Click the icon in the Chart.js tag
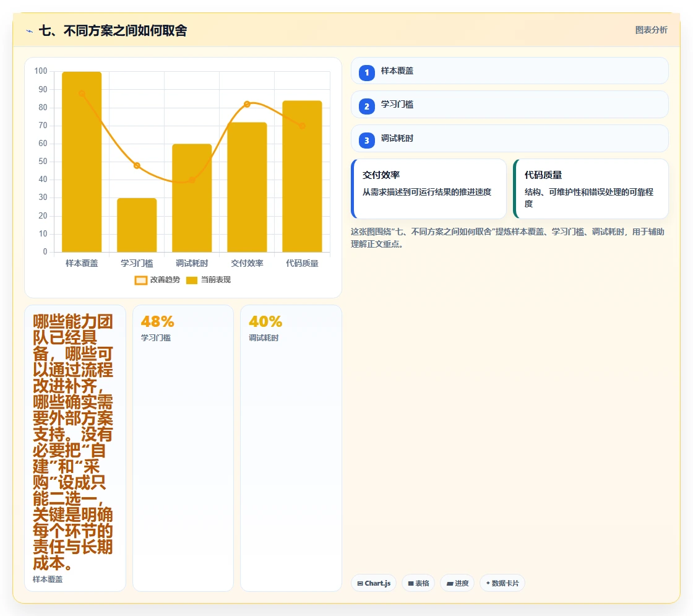 coord(360,584)
